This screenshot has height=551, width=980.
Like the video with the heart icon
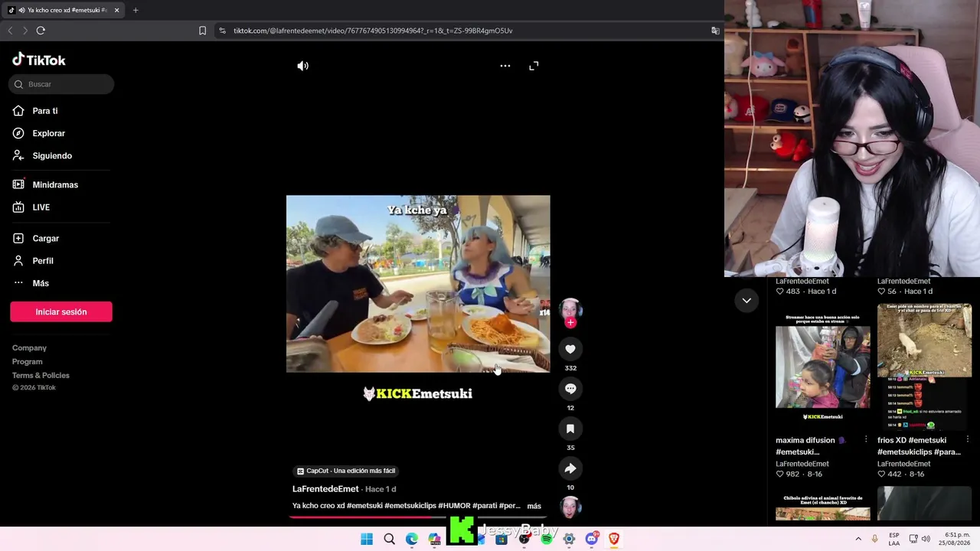(x=570, y=349)
